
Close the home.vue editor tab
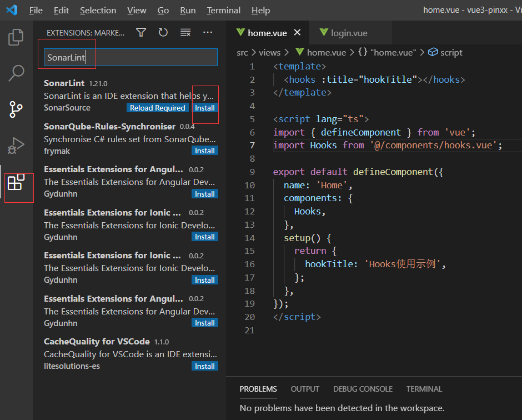point(297,33)
